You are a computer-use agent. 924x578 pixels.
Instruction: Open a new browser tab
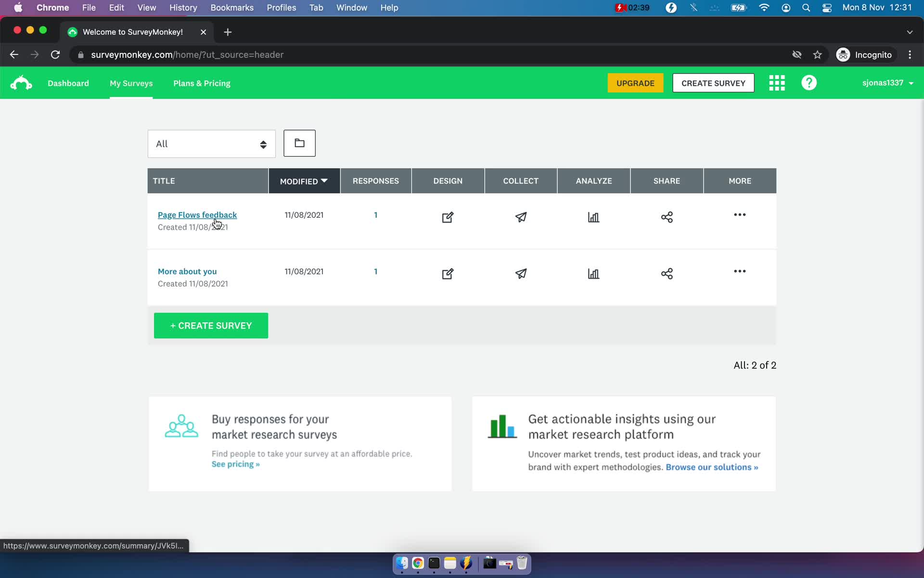point(228,32)
